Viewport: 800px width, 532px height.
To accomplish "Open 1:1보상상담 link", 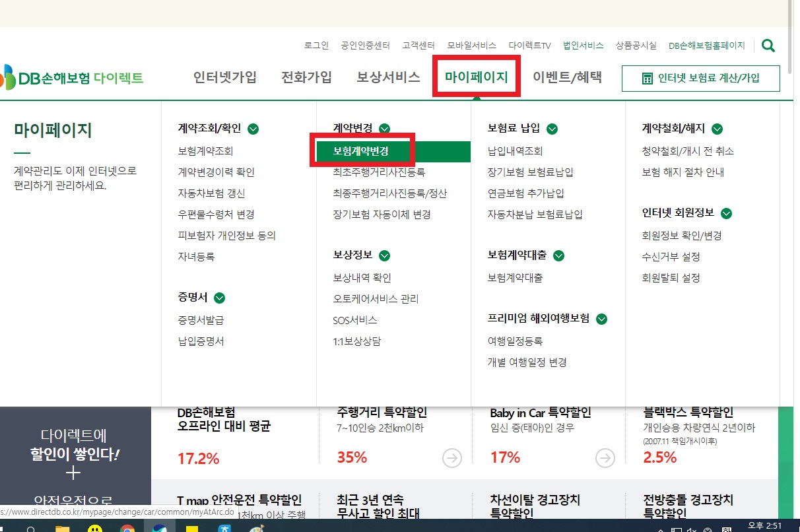I will [x=357, y=341].
